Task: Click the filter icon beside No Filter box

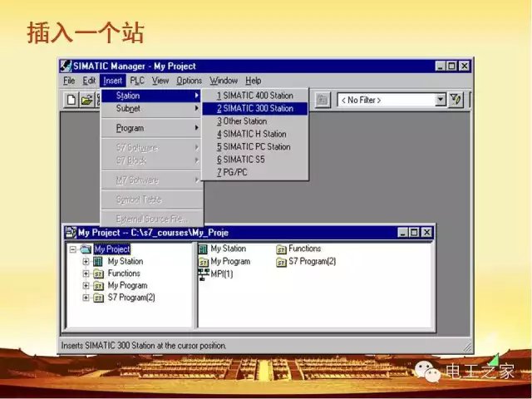Action: click(x=456, y=100)
